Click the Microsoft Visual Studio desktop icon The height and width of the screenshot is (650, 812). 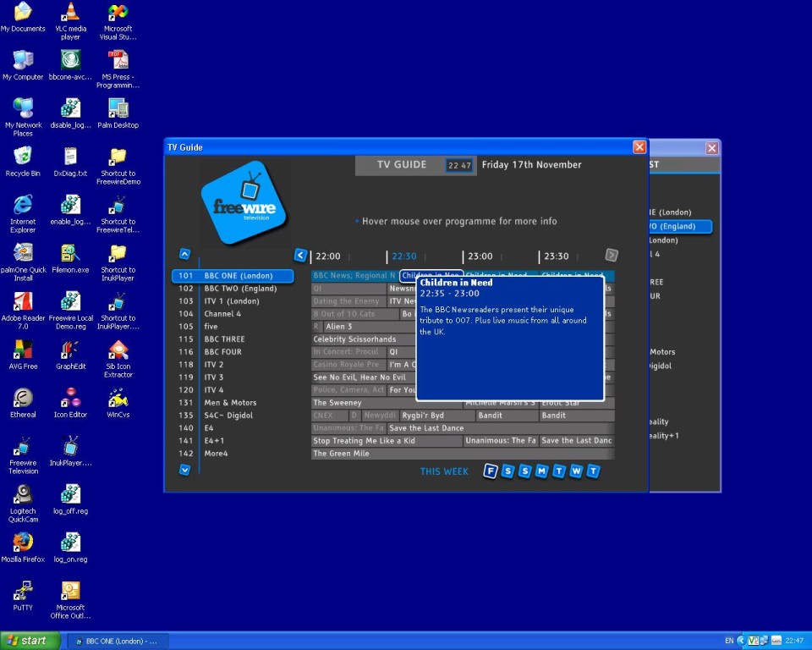118,21
